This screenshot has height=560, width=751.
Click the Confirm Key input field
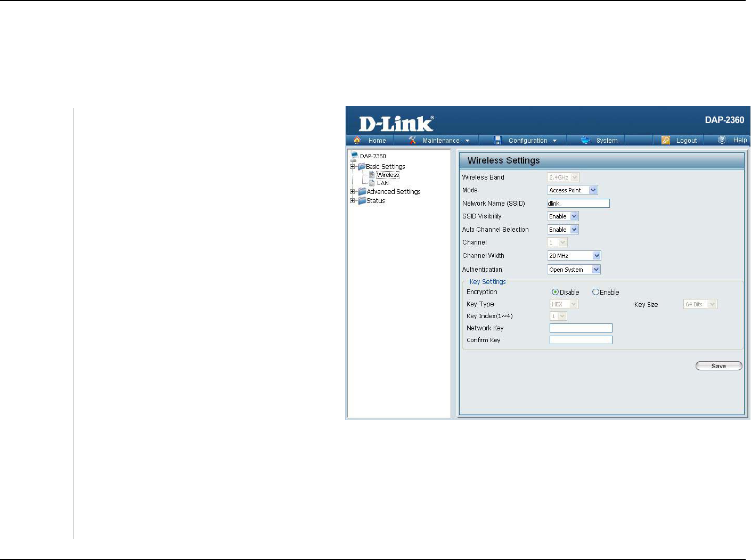(x=581, y=340)
